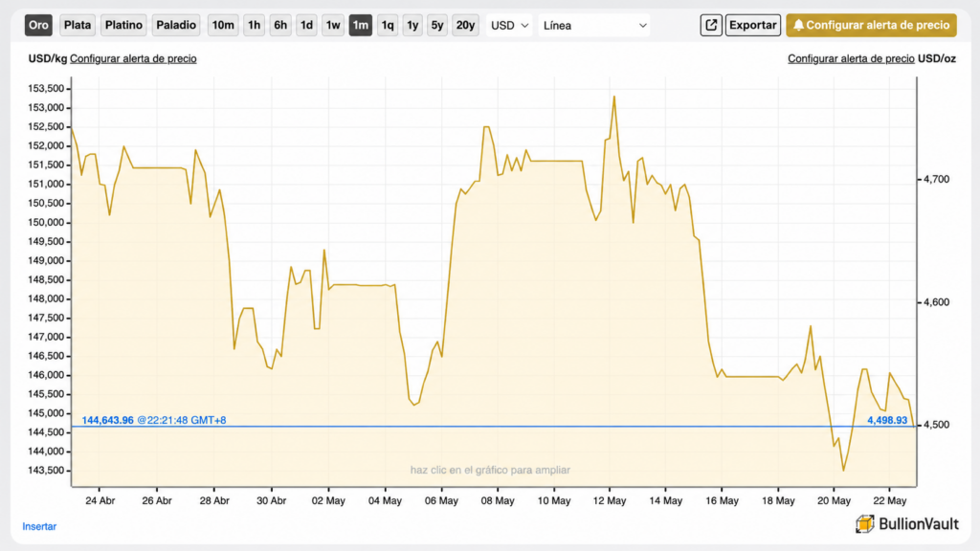The image size is (980, 551).
Task: Open left Configurar alerta de precio link near USD/kg
Action: click(133, 58)
